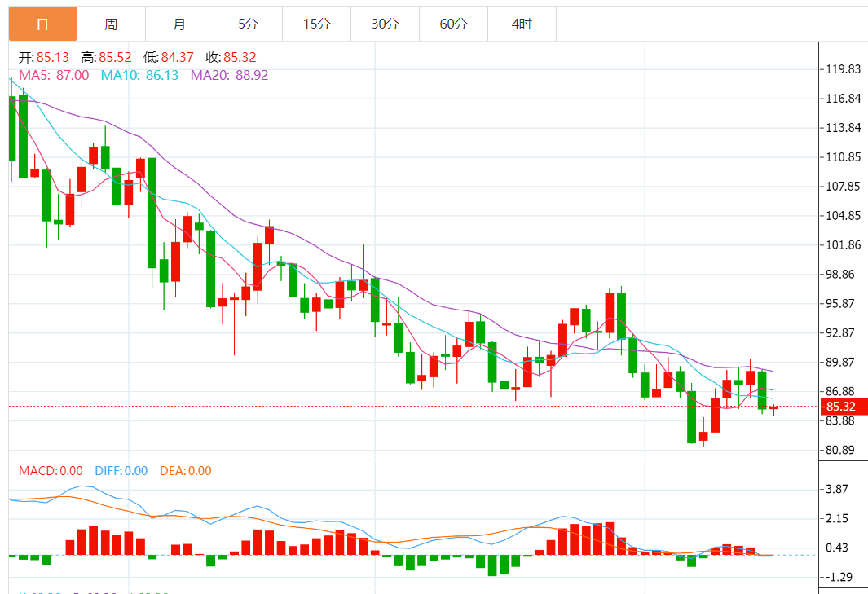Click the 119.83 price axis label

click(x=843, y=69)
